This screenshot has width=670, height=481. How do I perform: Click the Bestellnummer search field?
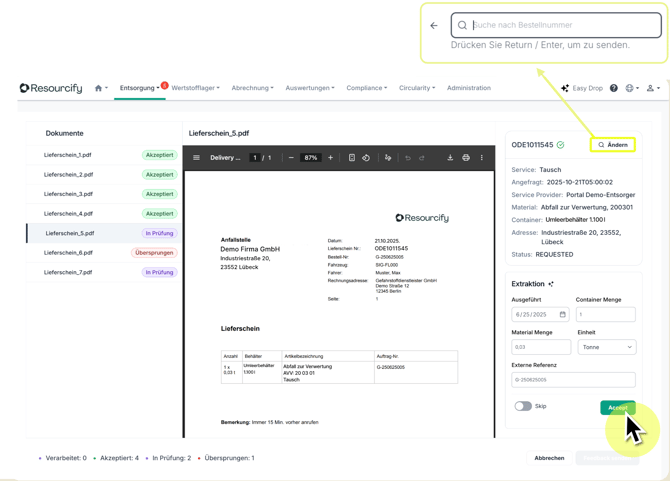(560, 25)
